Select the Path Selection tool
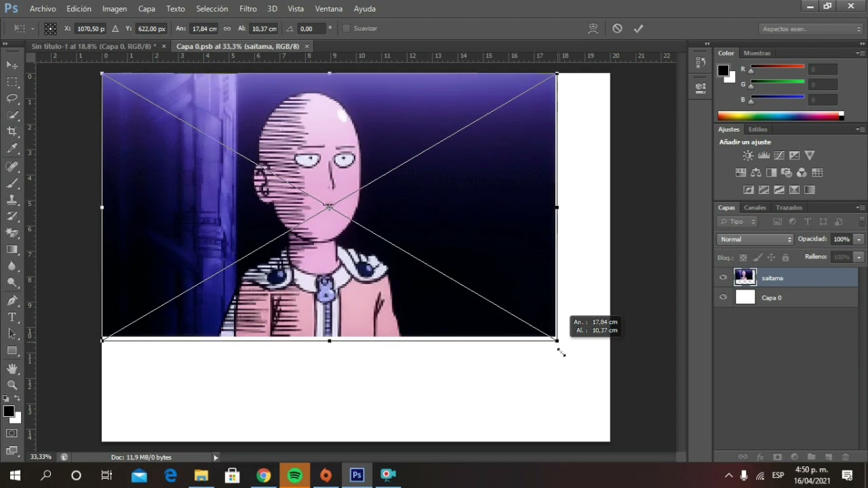Viewport: 868px width, 488px height. click(12, 333)
